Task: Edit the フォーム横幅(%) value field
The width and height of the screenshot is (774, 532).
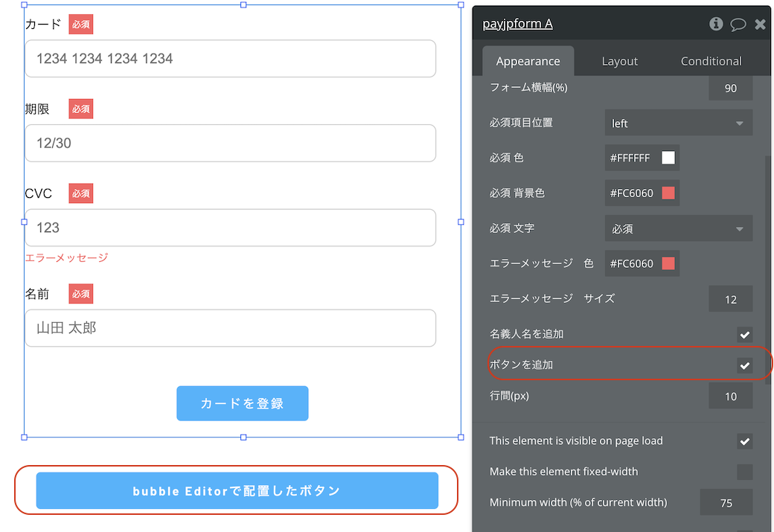Action: click(731, 89)
